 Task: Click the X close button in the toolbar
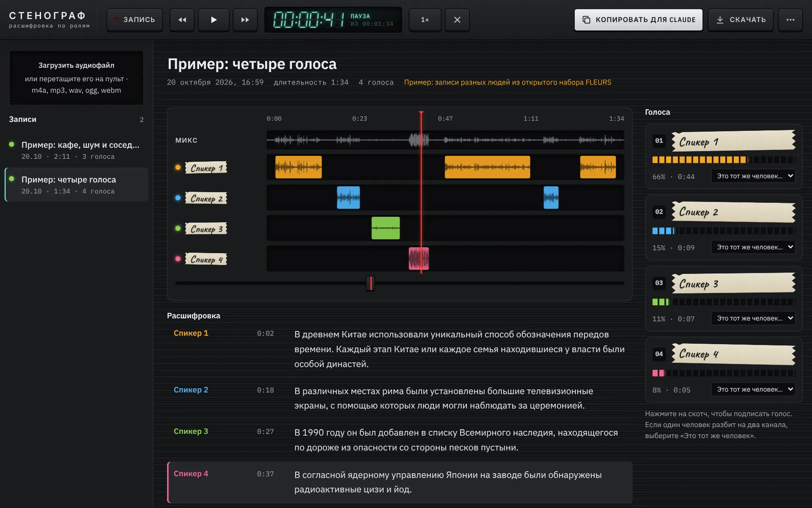click(x=457, y=20)
